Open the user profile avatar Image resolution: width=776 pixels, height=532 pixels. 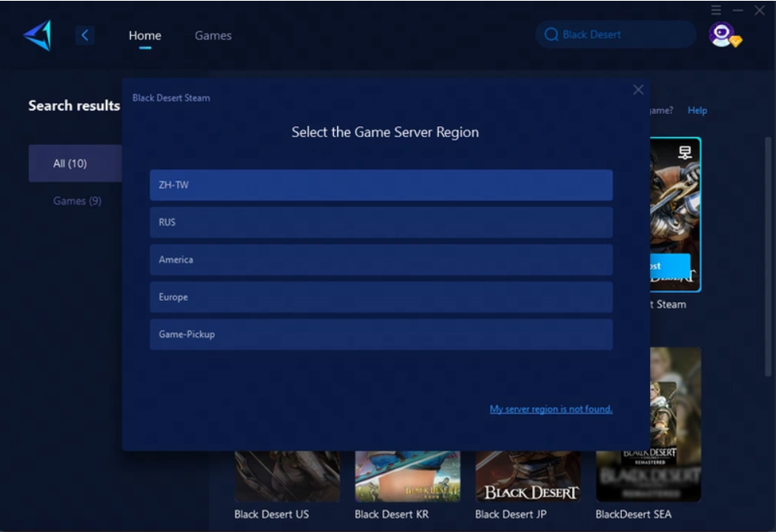721,35
